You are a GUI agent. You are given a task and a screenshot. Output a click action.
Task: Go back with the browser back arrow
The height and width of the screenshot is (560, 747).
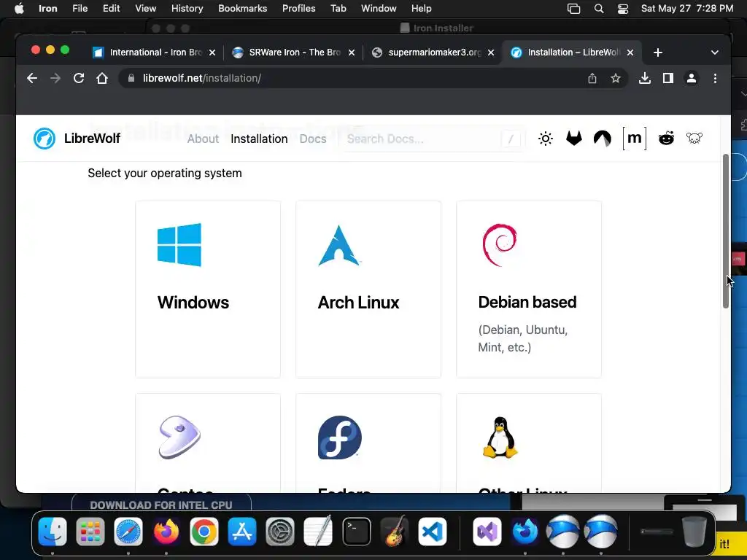32,78
